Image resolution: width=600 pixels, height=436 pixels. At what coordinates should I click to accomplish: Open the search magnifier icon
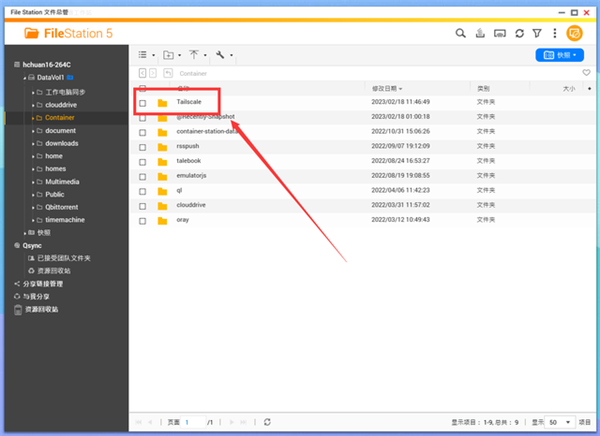click(461, 33)
